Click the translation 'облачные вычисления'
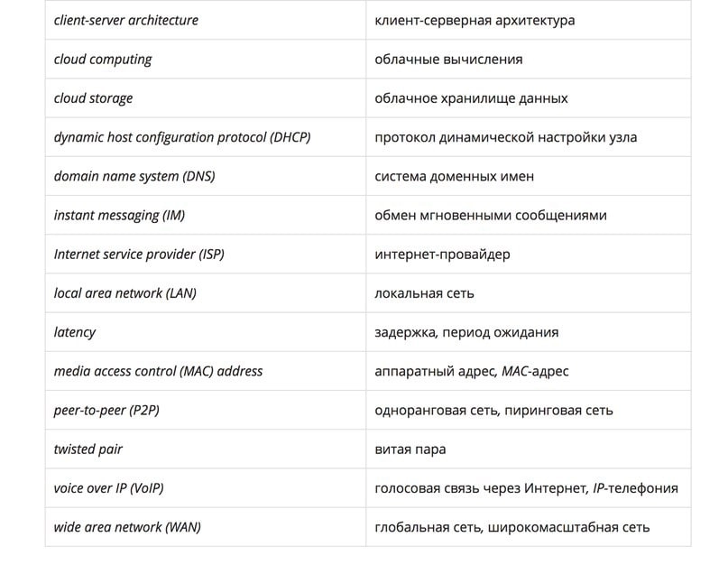 pyautogui.click(x=448, y=60)
